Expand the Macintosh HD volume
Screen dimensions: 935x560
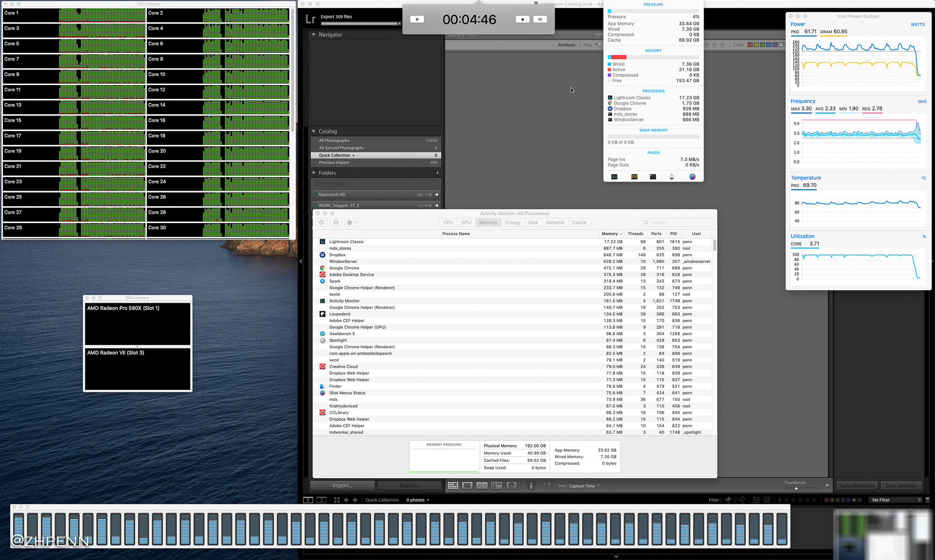pyautogui.click(x=437, y=194)
